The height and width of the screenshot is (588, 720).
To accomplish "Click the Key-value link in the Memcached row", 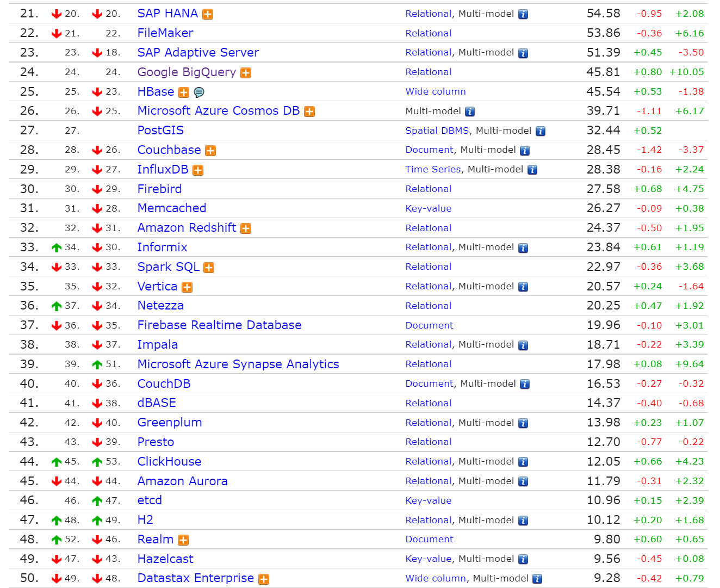I will point(429,208).
